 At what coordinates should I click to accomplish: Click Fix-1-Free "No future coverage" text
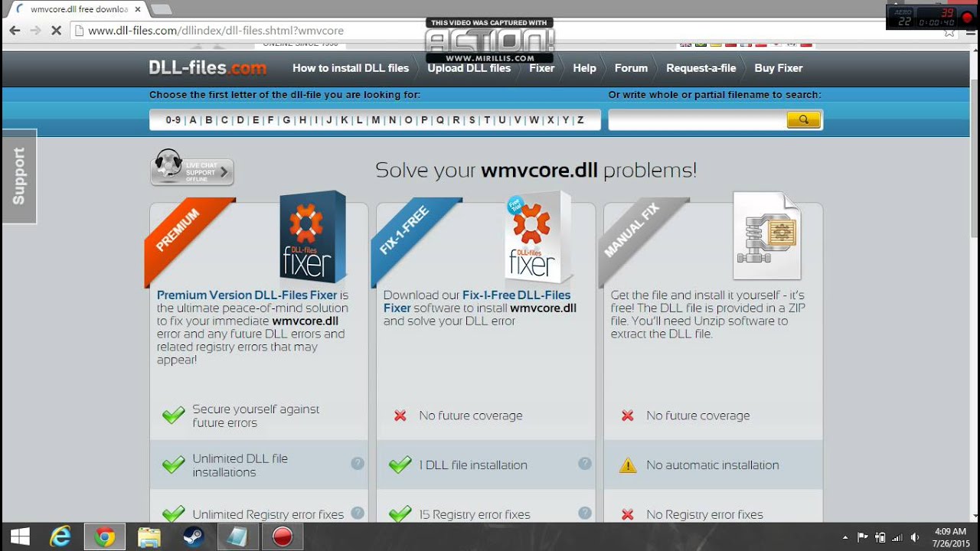coord(470,416)
